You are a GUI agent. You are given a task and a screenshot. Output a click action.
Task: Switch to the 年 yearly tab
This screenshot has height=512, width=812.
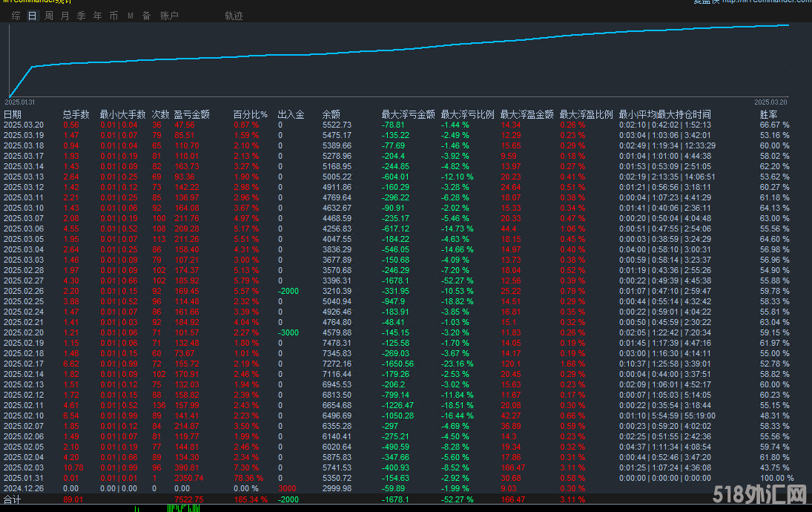coord(97,16)
